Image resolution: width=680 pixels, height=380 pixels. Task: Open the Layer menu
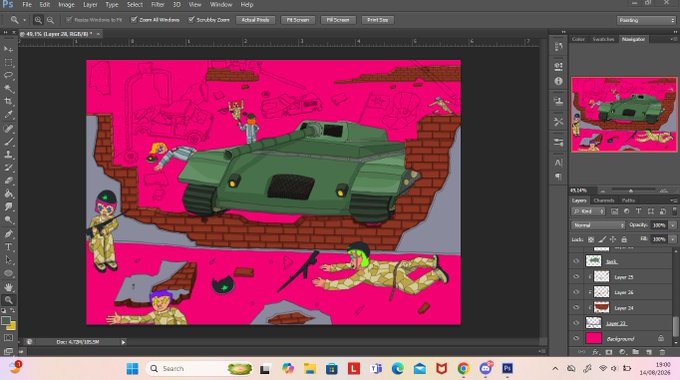click(90, 5)
